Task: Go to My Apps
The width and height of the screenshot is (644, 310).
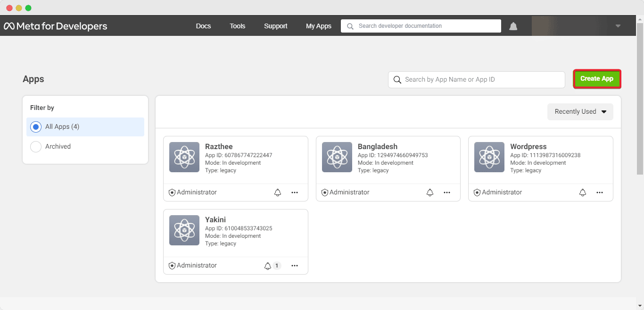Action: (x=319, y=26)
